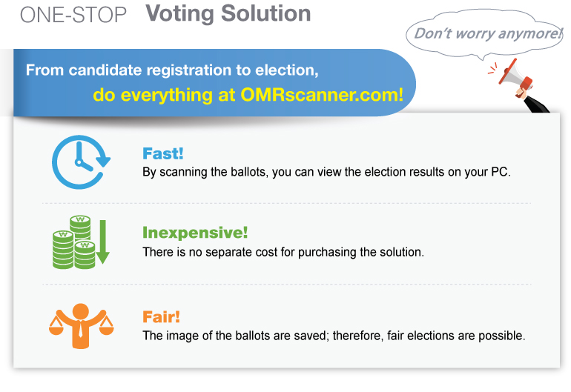Click the dotted divider below the Fast section
This screenshot has width=571, height=392.
tap(286, 203)
